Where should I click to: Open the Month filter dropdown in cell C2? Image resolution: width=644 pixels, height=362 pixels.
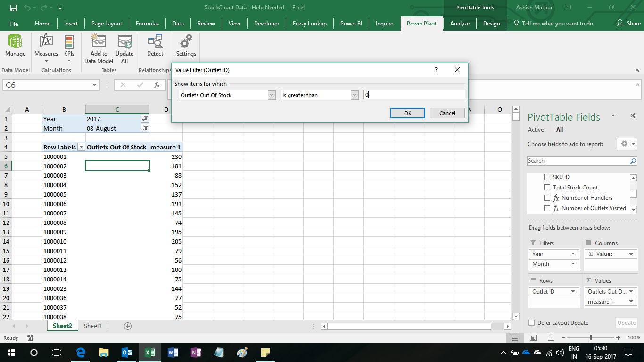pyautogui.click(x=145, y=128)
